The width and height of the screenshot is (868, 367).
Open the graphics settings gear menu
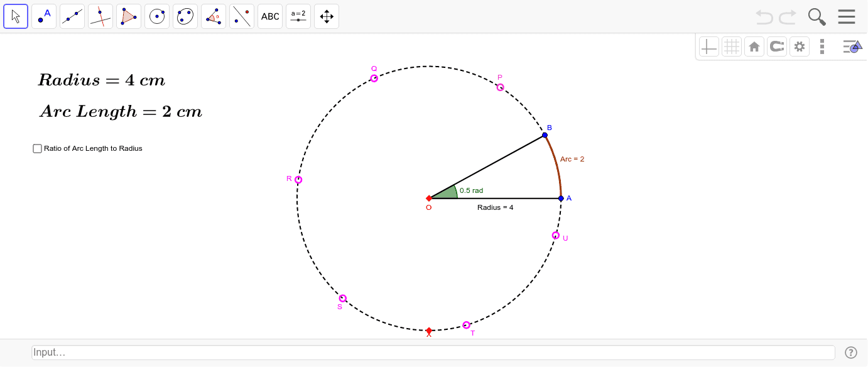point(800,46)
